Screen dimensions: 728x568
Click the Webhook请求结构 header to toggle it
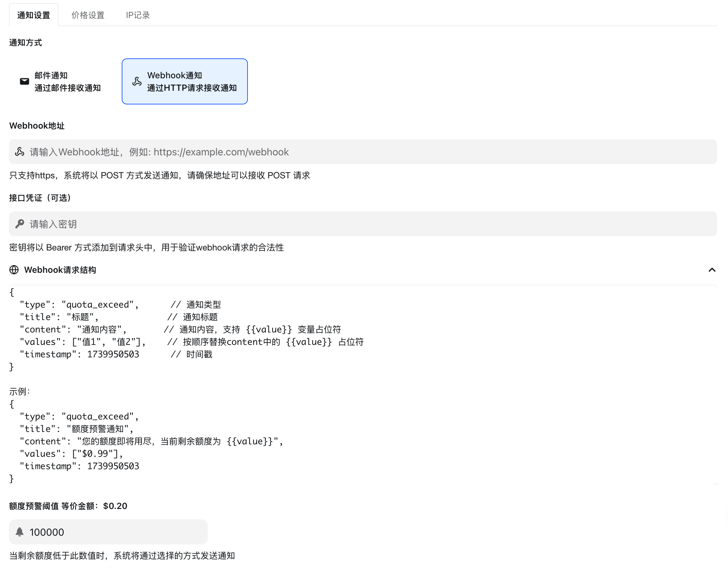tap(60, 270)
